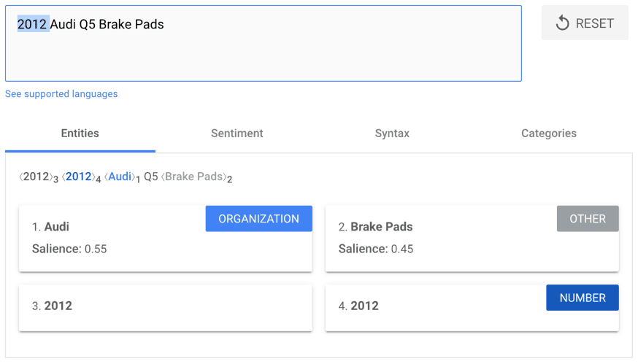Click the black 2012 annotation marked 3
Viewport: 638px width, 364px height.
coord(36,177)
